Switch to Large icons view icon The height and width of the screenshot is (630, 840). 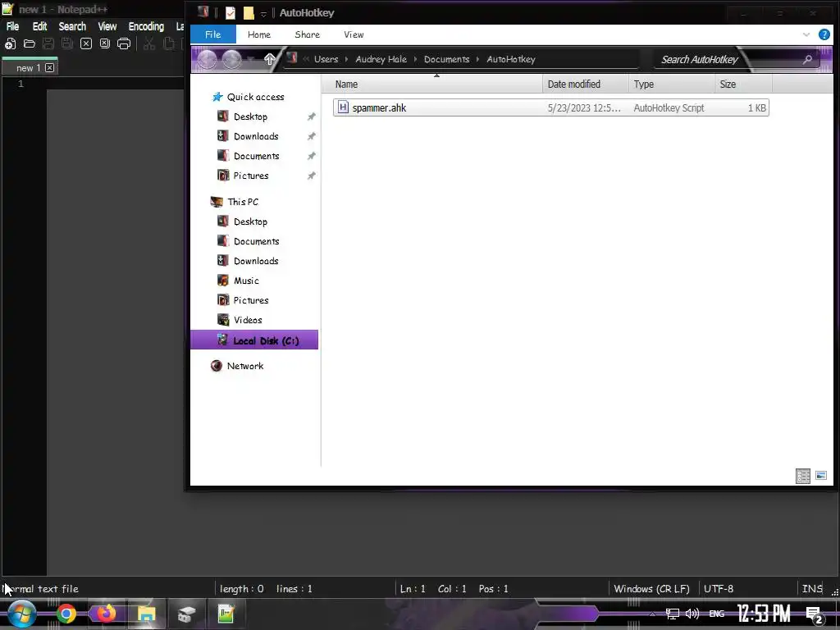point(820,475)
